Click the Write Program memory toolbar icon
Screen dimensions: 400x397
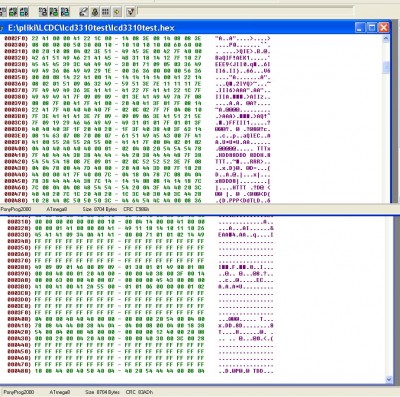(54, 12)
